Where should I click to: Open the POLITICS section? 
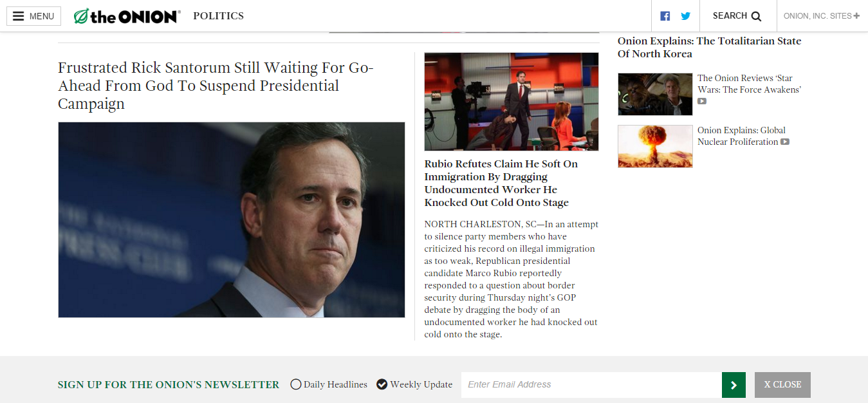coord(218,16)
